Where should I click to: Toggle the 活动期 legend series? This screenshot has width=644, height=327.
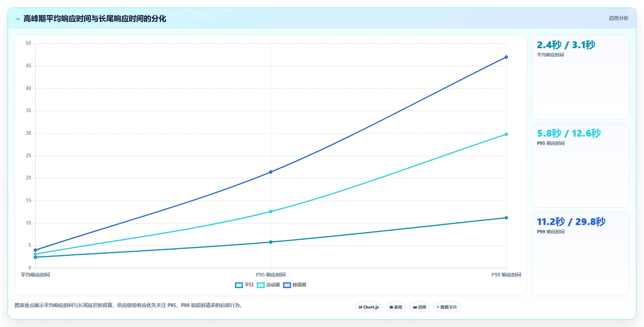[268, 285]
